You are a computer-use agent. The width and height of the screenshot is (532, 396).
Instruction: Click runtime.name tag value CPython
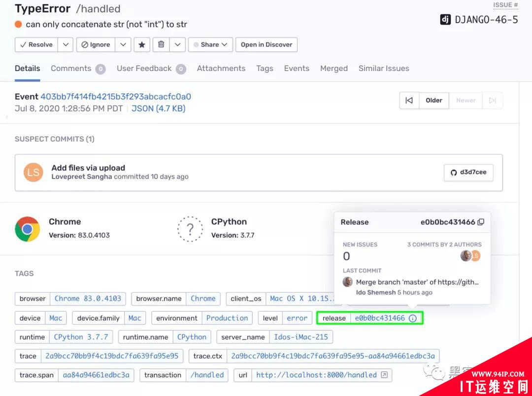(192, 337)
